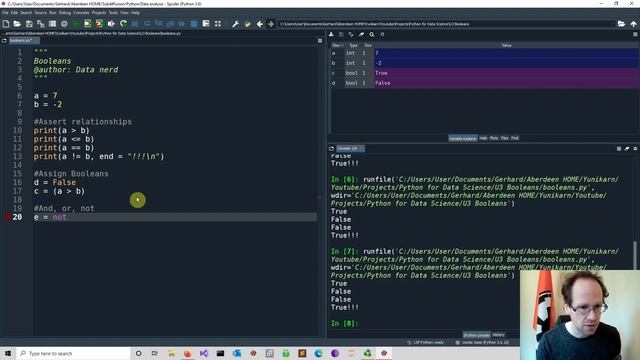Open console pane options menu
This screenshot has height=360, width=640.
point(635,149)
